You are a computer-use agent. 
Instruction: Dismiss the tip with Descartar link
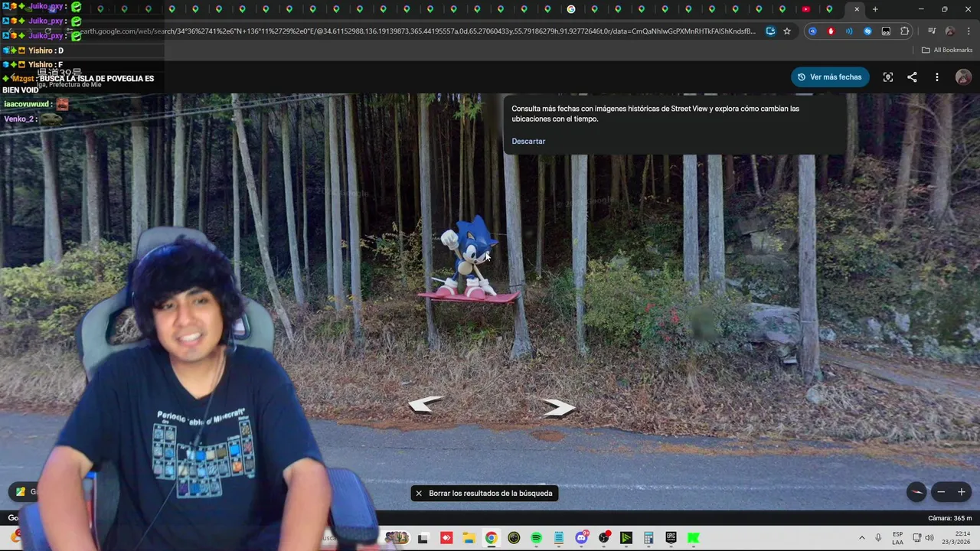pos(528,142)
